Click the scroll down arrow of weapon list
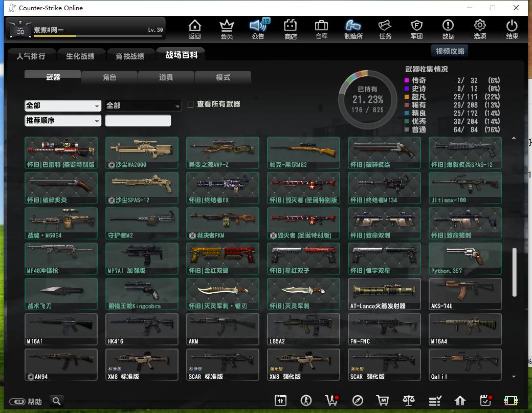Viewport: 532px width, 413px height. (x=514, y=376)
